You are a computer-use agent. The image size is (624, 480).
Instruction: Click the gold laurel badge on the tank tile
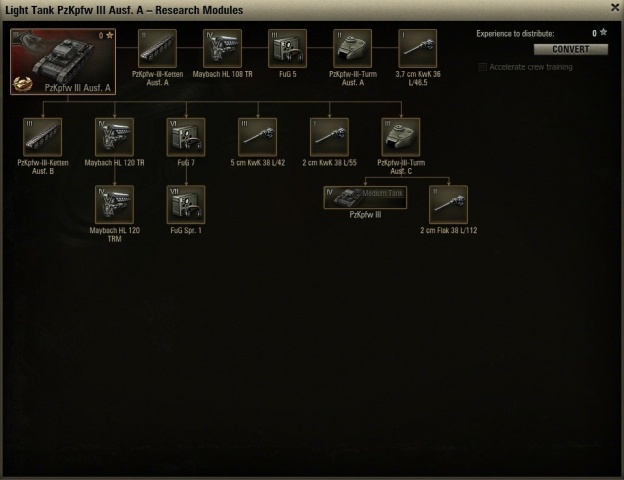[22, 84]
